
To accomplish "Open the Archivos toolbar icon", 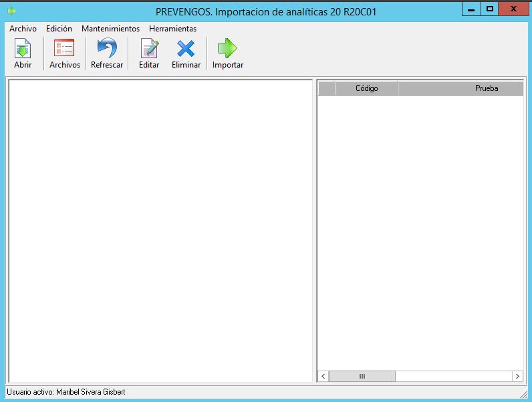I will click(x=64, y=49).
